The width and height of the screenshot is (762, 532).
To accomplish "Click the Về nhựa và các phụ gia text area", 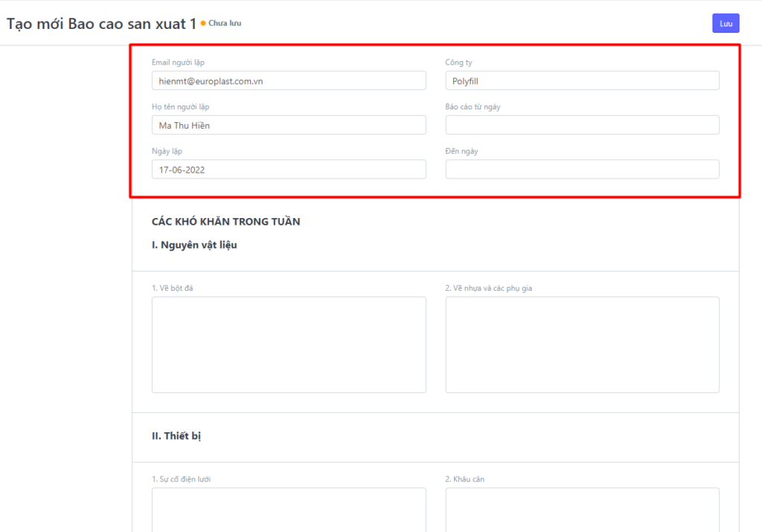I will (582, 344).
